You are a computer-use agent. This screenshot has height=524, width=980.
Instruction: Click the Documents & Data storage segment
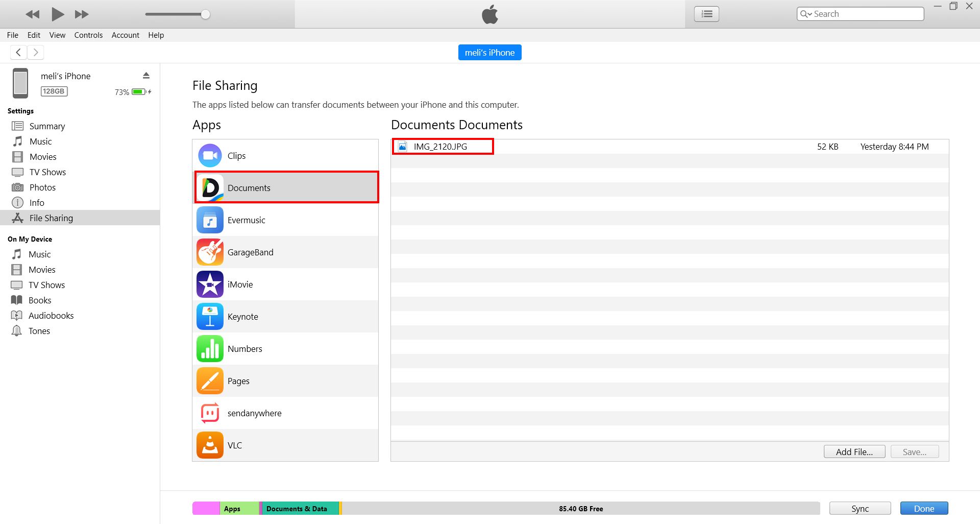[300, 508]
